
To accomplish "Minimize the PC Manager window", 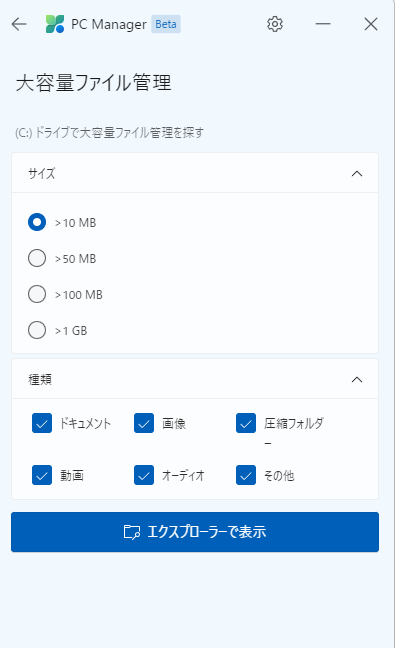I will (x=323, y=24).
